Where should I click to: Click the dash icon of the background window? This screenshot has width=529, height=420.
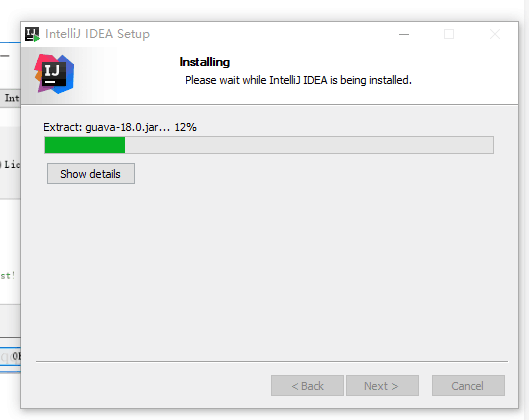tap(5, 56)
